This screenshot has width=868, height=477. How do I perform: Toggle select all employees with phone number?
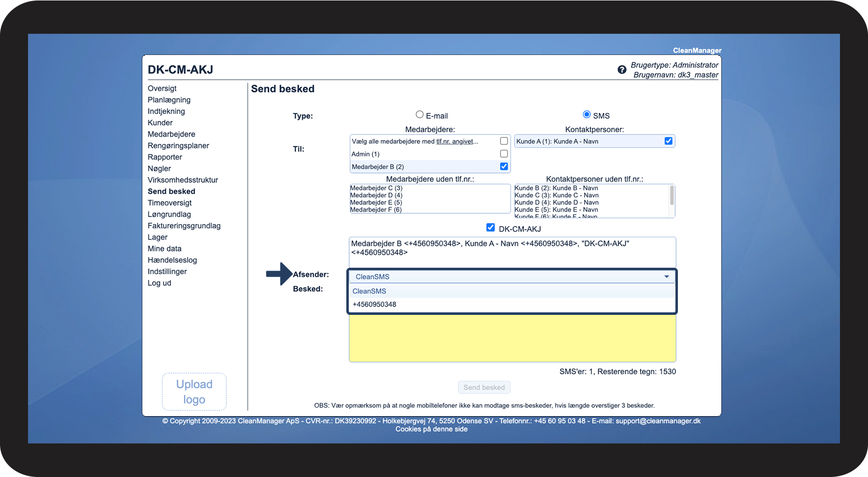click(x=504, y=141)
